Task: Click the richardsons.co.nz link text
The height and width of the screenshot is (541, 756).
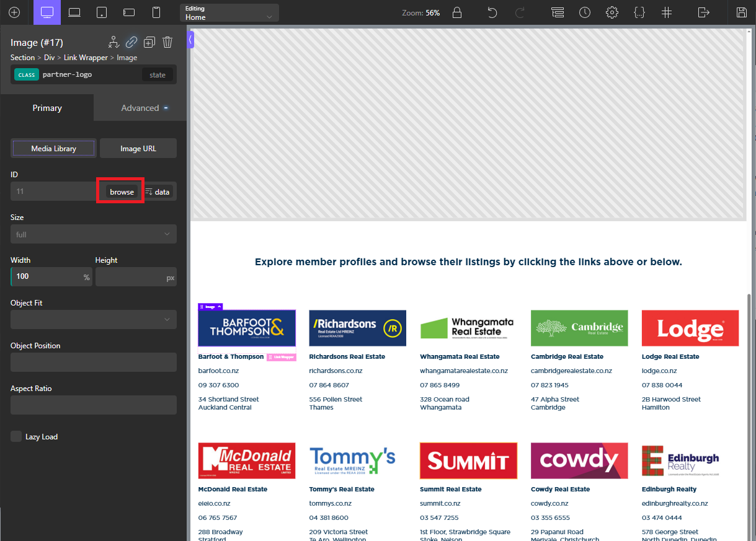Action: 336,371
